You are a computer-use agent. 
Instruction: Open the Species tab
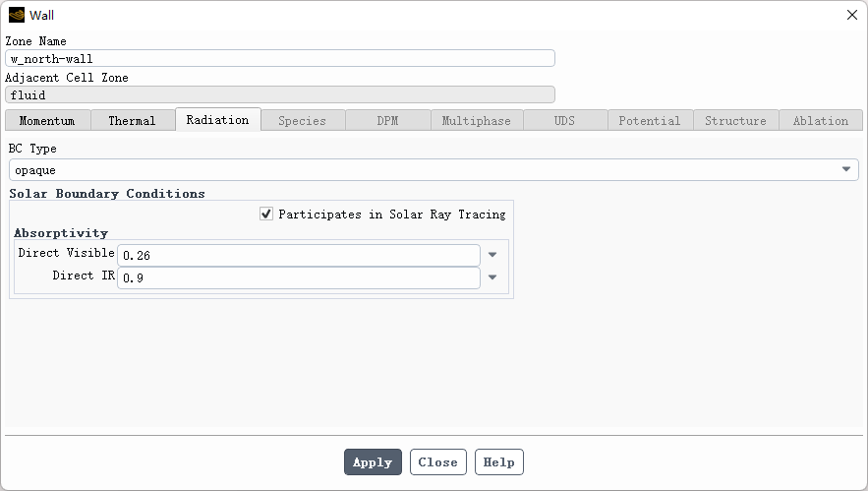click(x=302, y=120)
